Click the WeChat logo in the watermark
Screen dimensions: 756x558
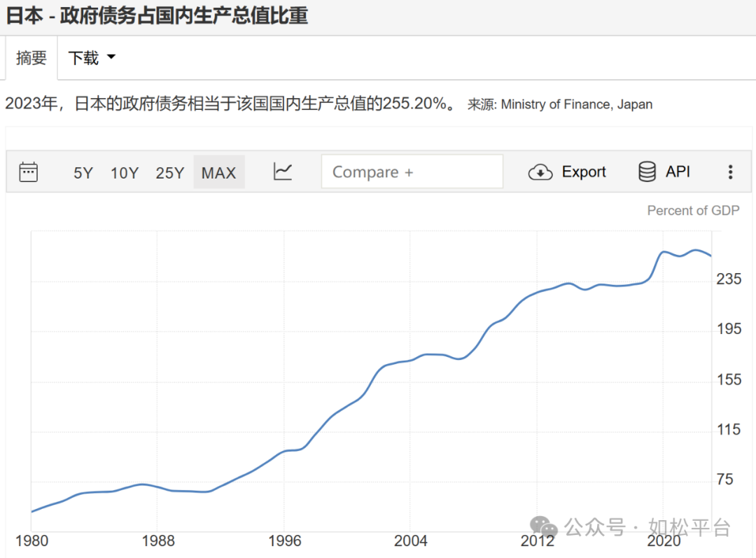coord(544,527)
